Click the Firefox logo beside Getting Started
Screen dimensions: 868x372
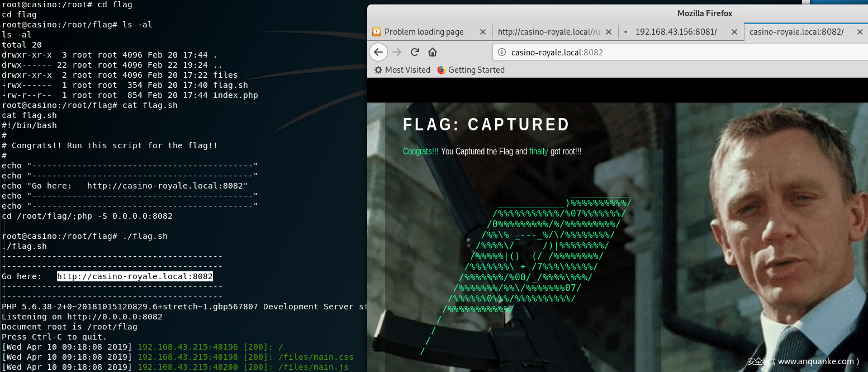(x=442, y=70)
